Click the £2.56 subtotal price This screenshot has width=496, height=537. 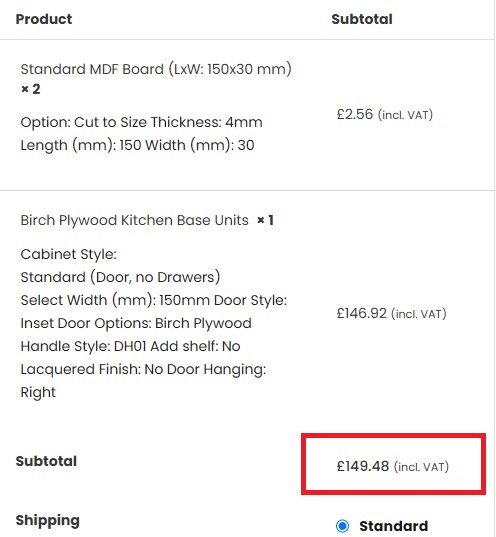[355, 114]
